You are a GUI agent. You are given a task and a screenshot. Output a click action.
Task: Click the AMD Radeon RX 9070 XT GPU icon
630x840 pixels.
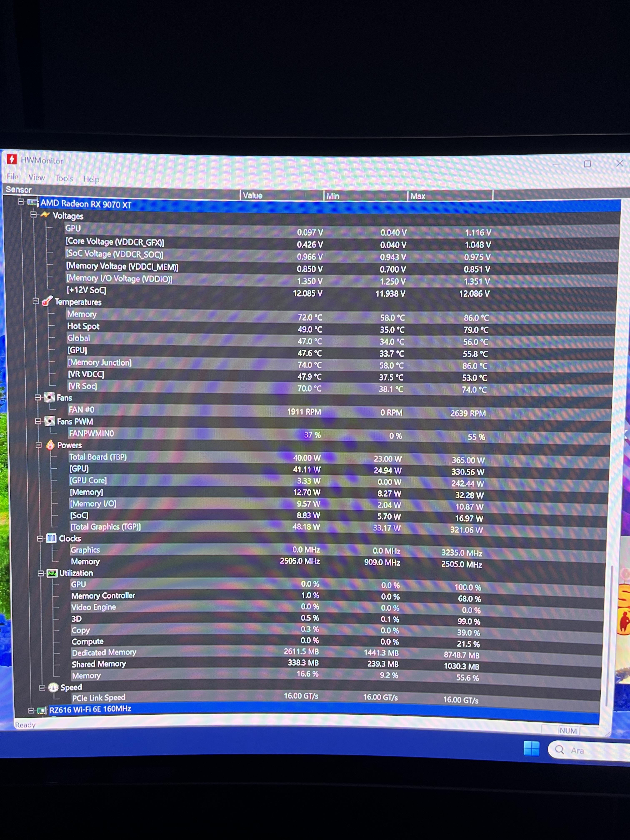tap(33, 202)
